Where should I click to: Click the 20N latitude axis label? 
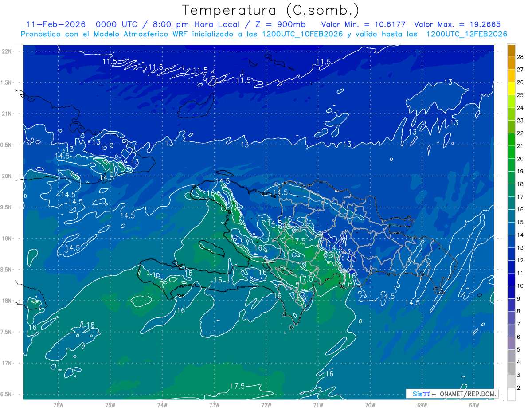tap(7, 176)
